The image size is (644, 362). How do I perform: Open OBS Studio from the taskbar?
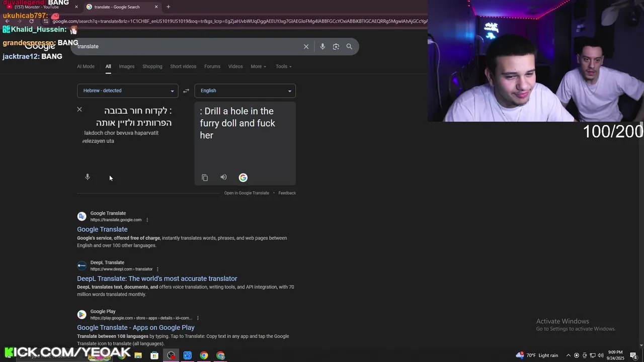click(171, 355)
